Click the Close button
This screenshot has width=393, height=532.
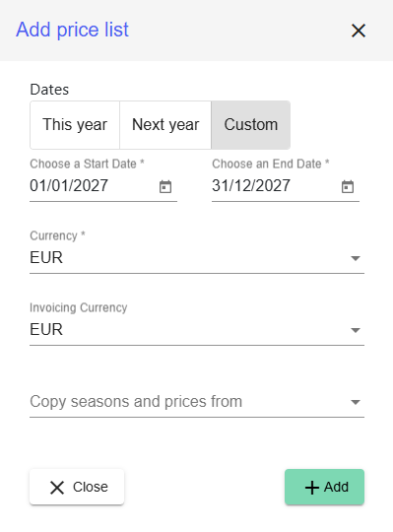click(77, 487)
